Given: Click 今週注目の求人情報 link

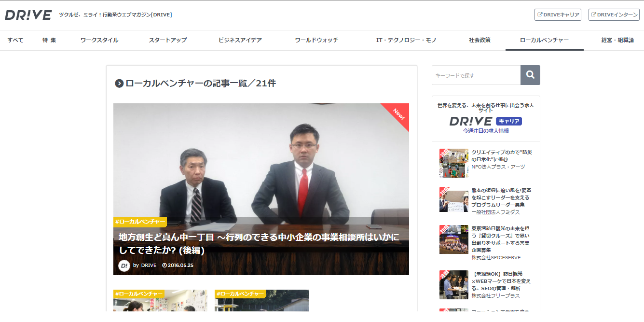Looking at the screenshot, I should coord(486,131).
